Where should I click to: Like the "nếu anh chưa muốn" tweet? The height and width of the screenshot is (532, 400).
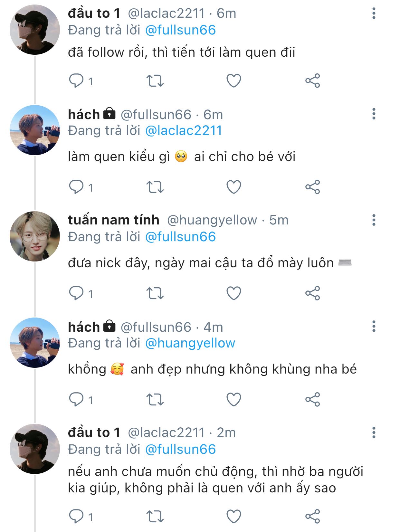pos(234,517)
